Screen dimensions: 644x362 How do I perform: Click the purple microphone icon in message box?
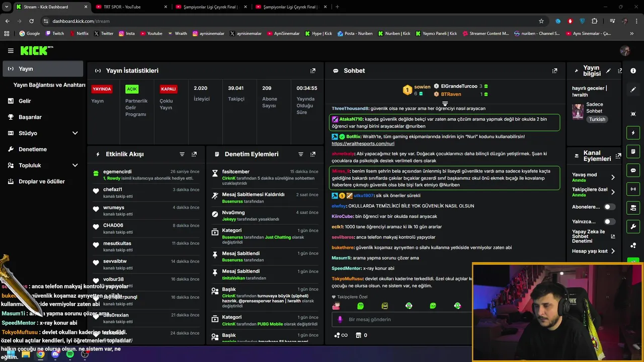[x=340, y=319]
